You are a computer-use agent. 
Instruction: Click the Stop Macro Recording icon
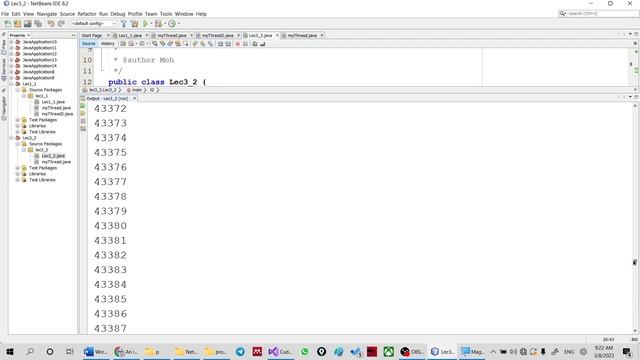coord(245,44)
